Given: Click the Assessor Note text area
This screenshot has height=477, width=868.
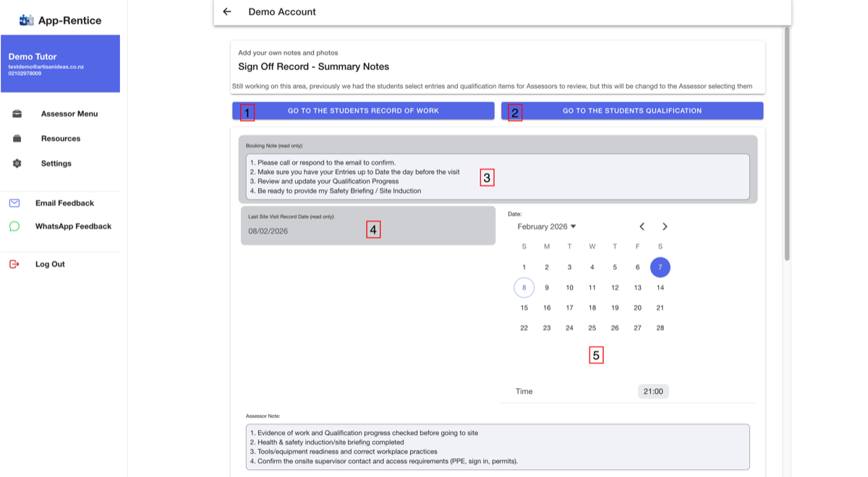Looking at the screenshot, I should pos(498,447).
